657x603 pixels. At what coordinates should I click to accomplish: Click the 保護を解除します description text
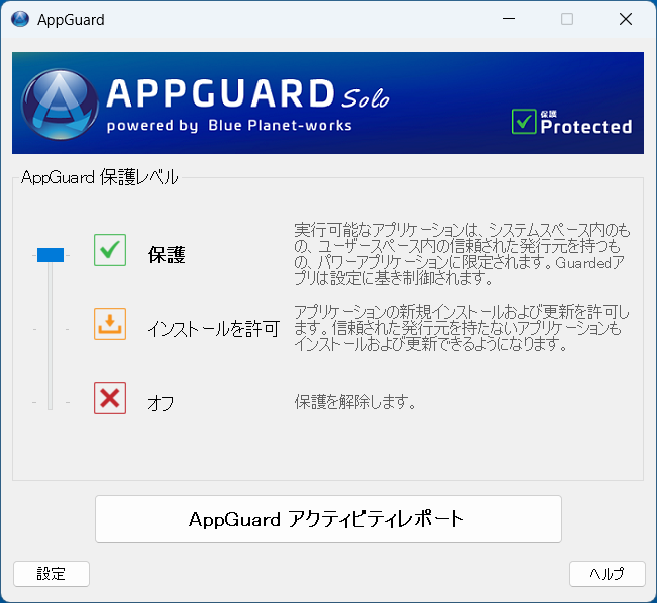[355, 403]
